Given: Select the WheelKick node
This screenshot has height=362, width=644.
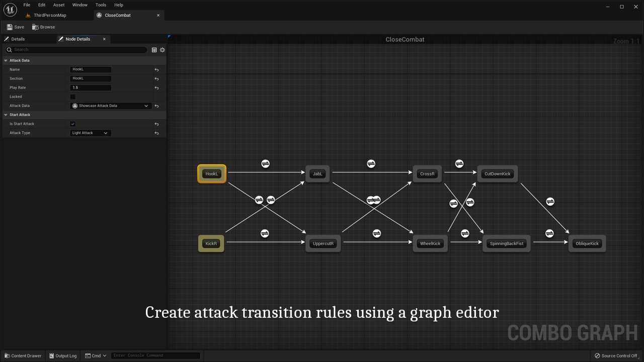Looking at the screenshot, I should point(430,243).
